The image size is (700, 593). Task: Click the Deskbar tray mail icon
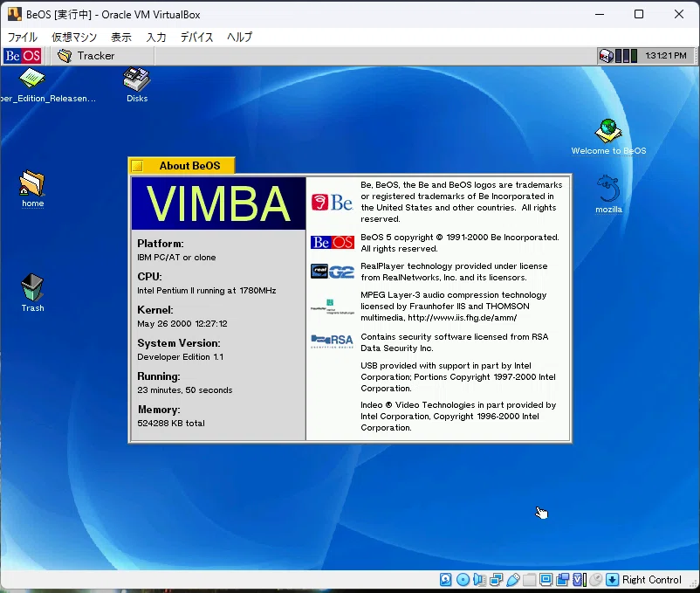(607, 56)
